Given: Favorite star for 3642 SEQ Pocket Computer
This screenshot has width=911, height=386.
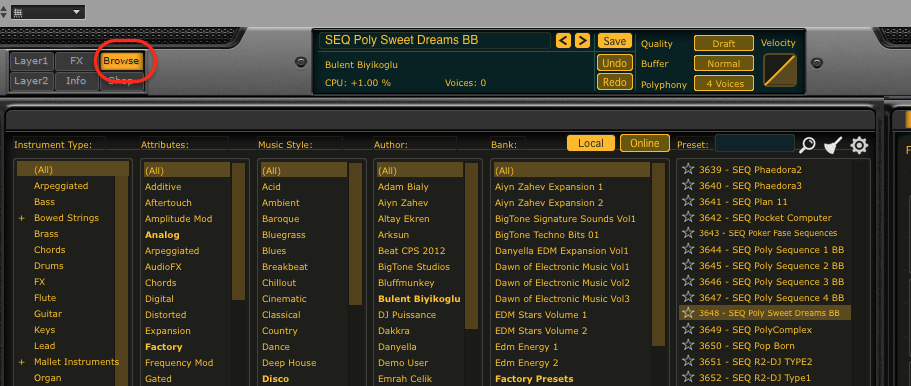Looking at the screenshot, I should [x=688, y=217].
